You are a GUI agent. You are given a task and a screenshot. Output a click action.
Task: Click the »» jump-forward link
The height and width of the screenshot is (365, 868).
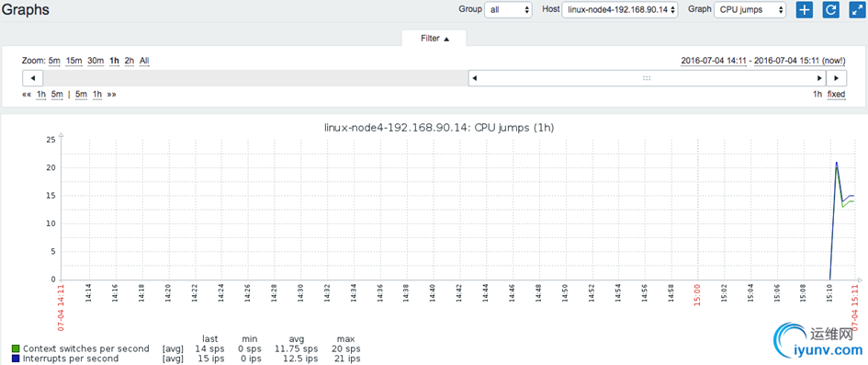click(112, 94)
